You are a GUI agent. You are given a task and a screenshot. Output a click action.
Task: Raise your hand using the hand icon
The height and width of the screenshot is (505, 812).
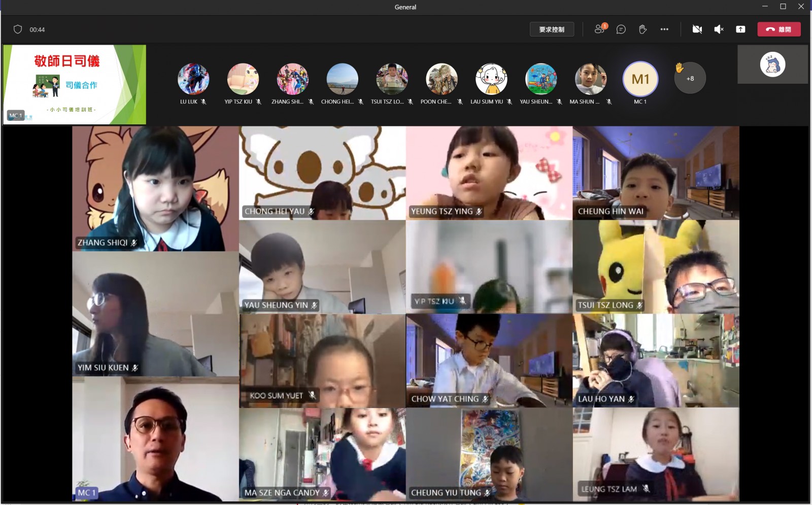tap(642, 29)
